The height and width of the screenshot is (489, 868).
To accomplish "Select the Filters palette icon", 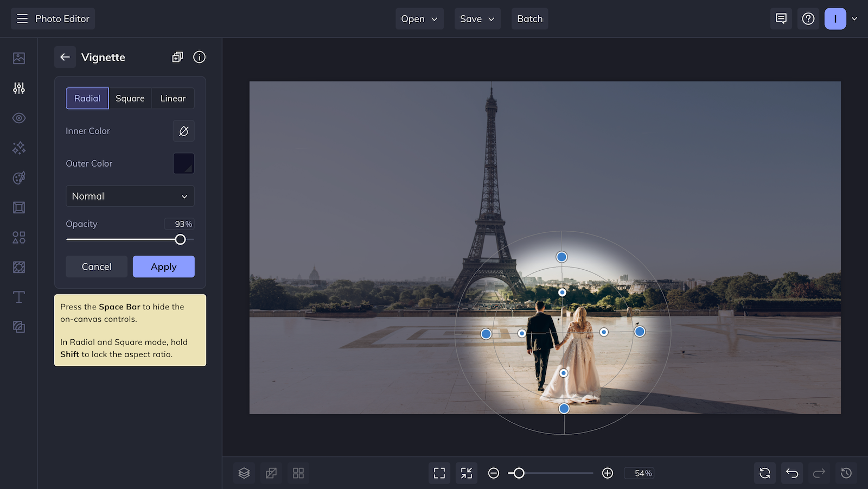I will [x=18, y=177].
